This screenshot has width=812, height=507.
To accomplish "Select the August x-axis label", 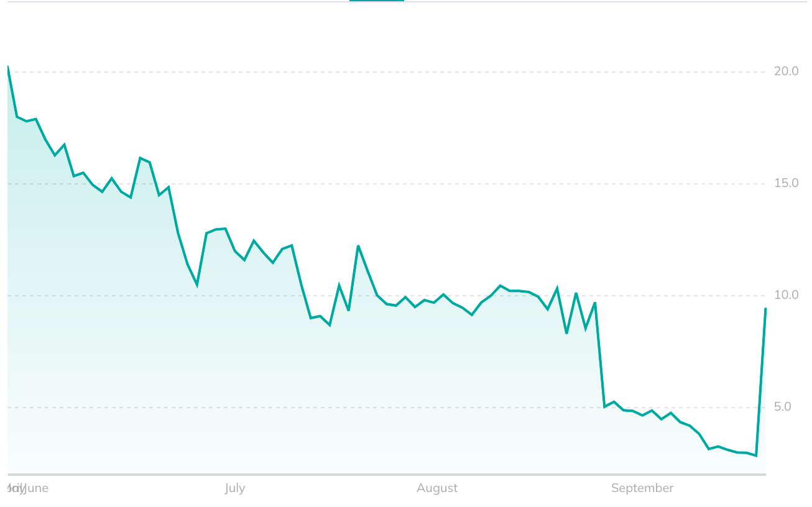I will pyautogui.click(x=437, y=488).
